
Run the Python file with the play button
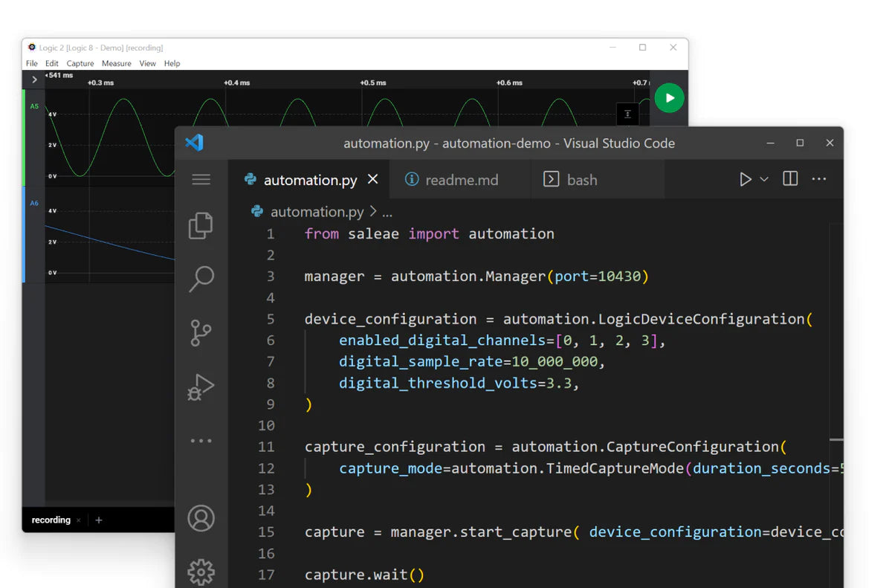(x=746, y=178)
